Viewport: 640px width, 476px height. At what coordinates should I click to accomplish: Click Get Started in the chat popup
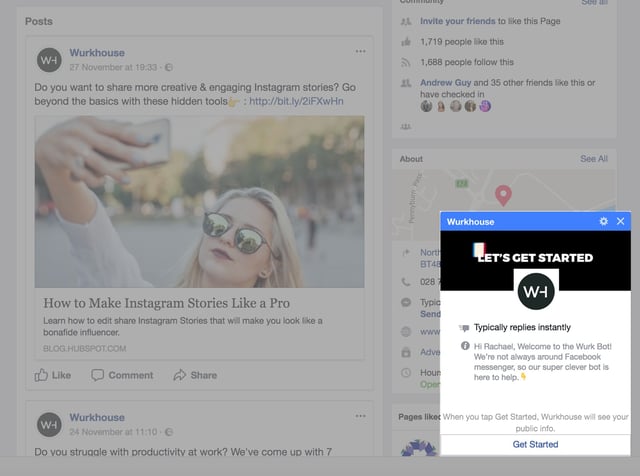pyautogui.click(x=535, y=444)
